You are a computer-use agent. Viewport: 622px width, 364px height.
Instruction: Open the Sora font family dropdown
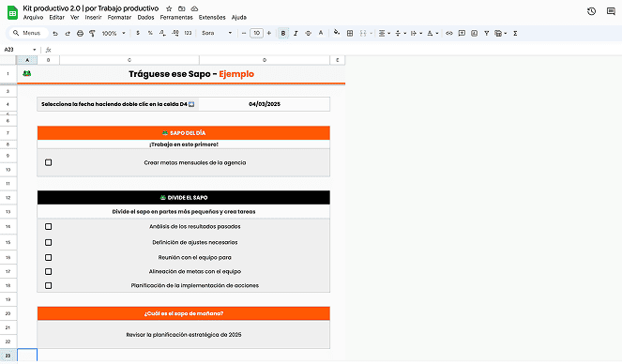coord(217,34)
